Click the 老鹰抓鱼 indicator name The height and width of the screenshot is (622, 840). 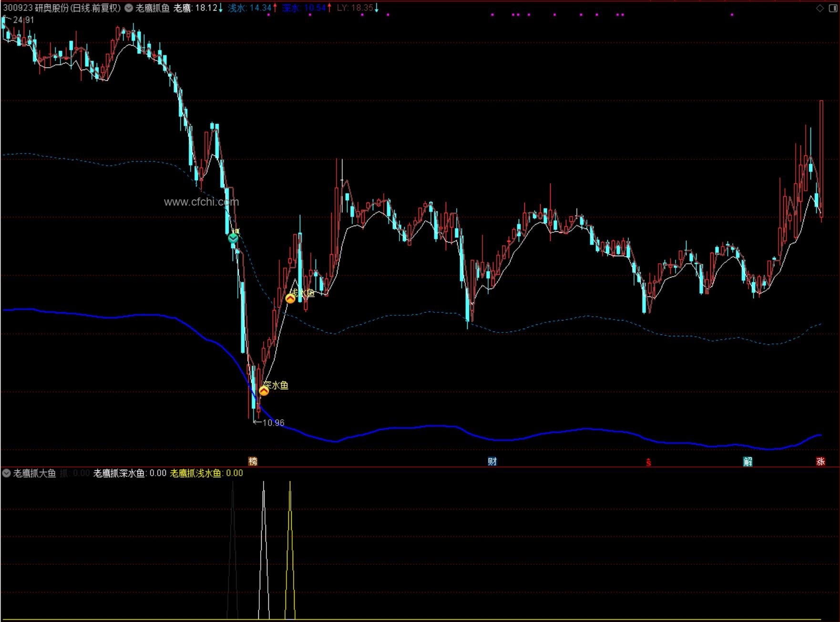(x=153, y=8)
